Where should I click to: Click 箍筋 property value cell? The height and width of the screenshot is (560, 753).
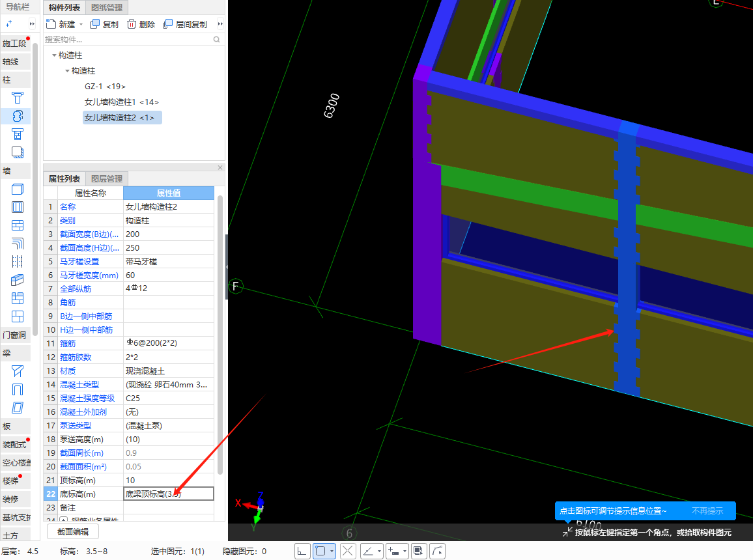pyautogui.click(x=169, y=344)
